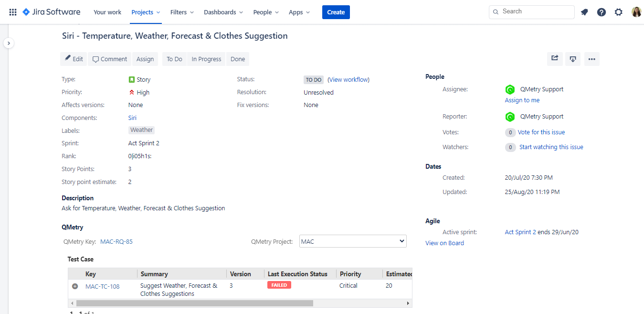Click the Reporter QMetry Support avatar
The width and height of the screenshot is (644, 314).
(x=510, y=117)
